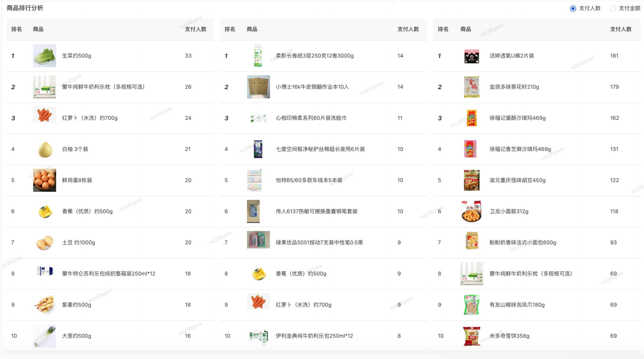Click 怡特B5/60多款车线本5本装 text
This screenshot has width=644, height=359.
[x=309, y=180]
